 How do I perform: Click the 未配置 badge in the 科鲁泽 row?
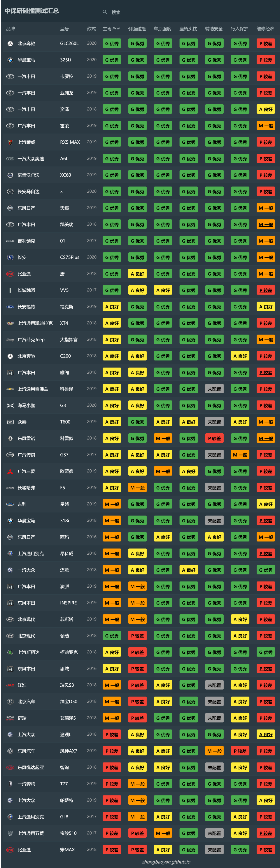(215, 389)
